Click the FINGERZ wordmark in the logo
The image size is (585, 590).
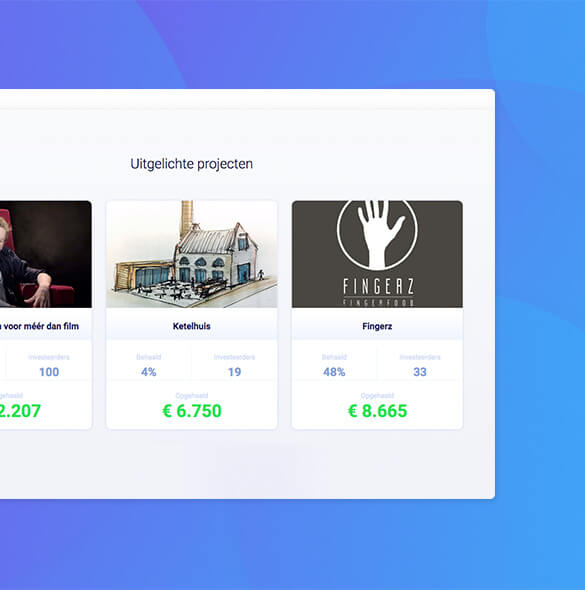point(378,287)
